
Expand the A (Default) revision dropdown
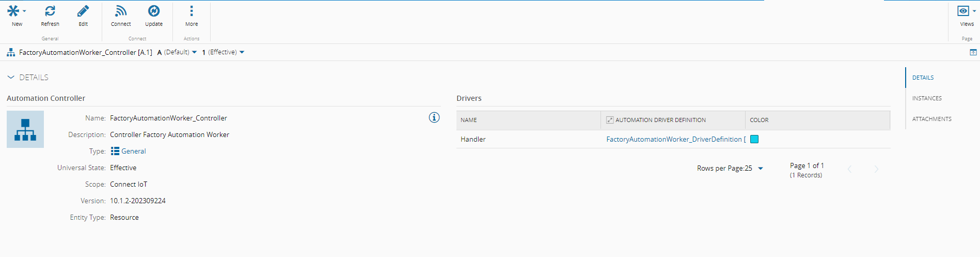(x=177, y=52)
